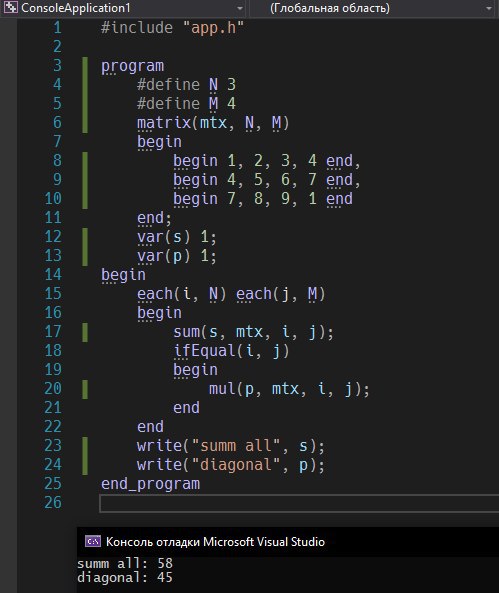Click the ConsoleApplication1 project icon
This screenshot has width=499, height=593.
point(11,8)
